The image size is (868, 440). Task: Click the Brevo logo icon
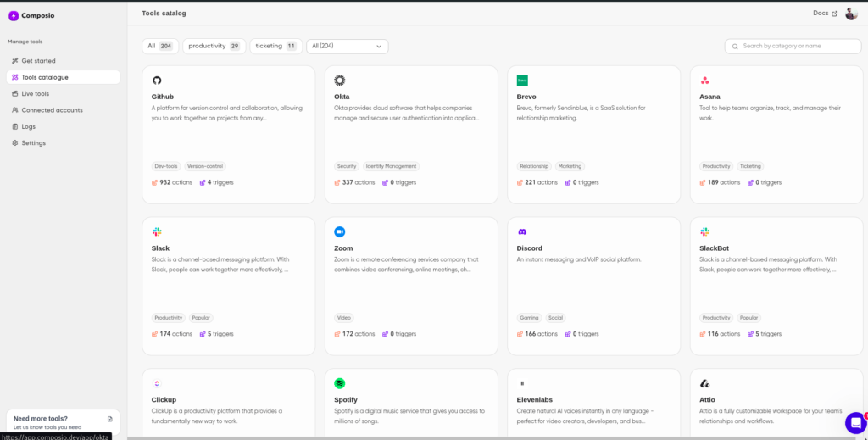(x=522, y=81)
